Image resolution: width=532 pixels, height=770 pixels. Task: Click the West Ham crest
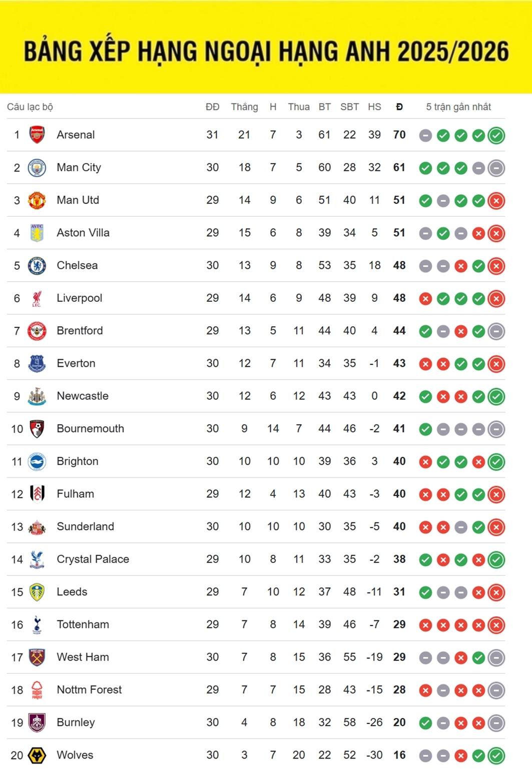[37, 657]
